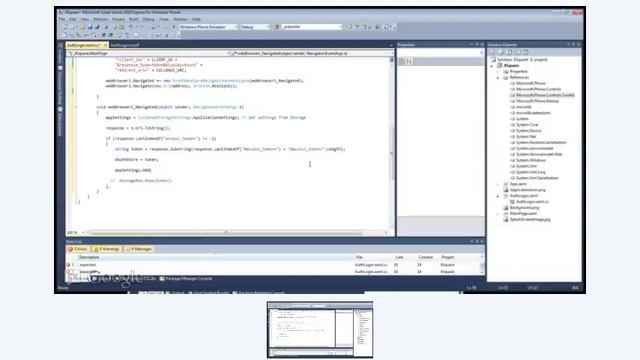Collapse the 4Square project node
This screenshot has width=640, height=360.
492,66
